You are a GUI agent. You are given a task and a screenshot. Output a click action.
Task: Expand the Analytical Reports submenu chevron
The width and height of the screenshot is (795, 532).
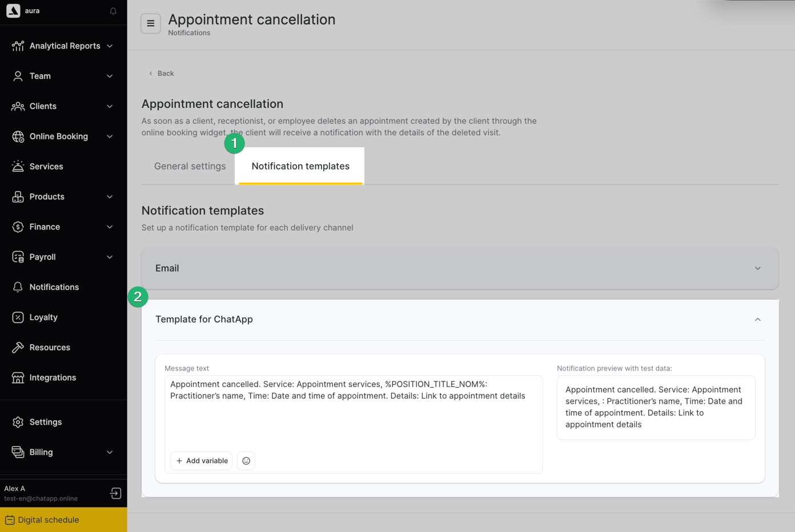(110, 46)
